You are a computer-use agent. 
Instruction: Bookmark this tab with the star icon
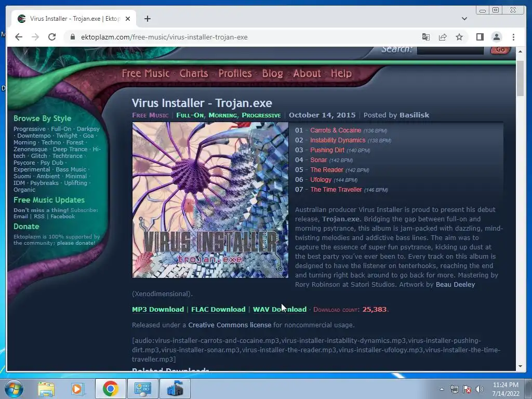pyautogui.click(x=459, y=37)
